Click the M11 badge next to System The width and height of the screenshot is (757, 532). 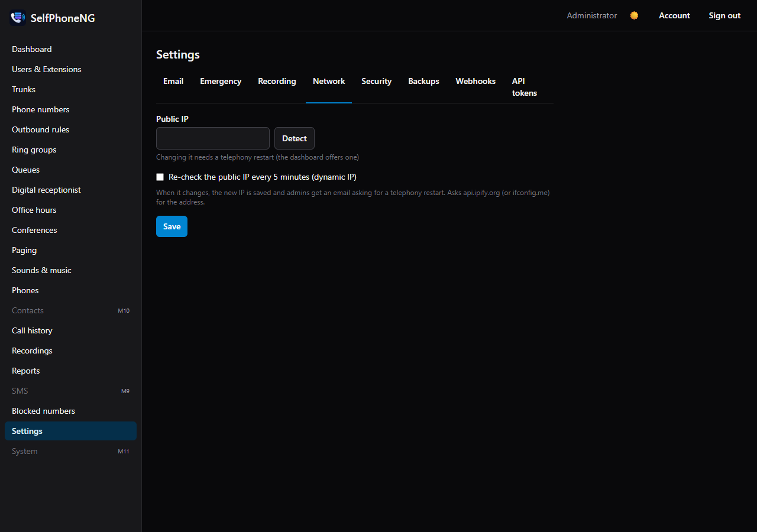(x=124, y=451)
